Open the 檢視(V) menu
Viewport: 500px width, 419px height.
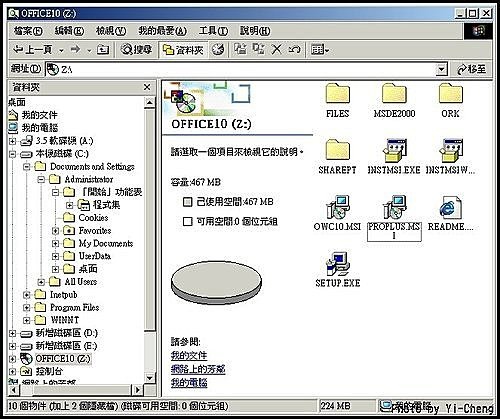click(111, 31)
